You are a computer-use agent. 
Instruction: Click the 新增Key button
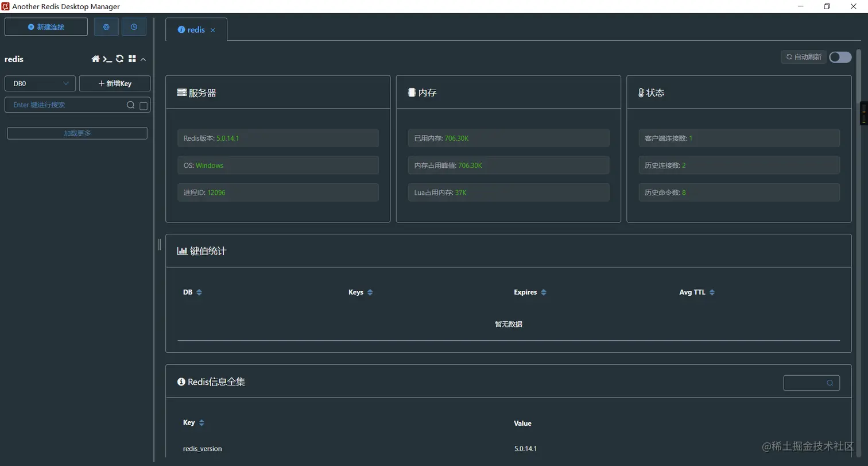115,83
